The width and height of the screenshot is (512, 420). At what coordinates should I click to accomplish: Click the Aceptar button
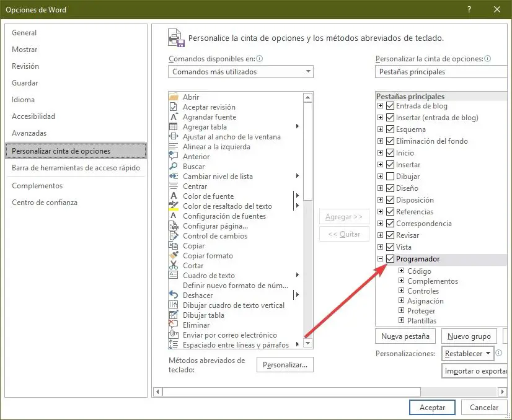click(x=432, y=408)
